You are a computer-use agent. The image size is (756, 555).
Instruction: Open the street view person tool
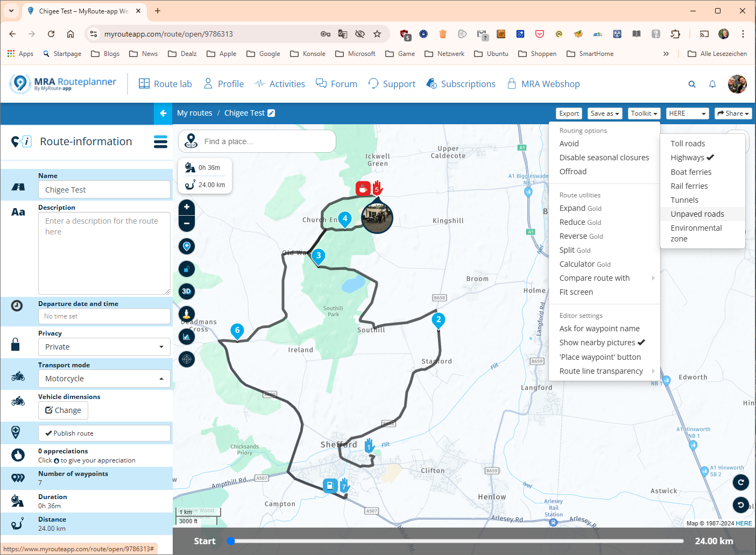[187, 314]
